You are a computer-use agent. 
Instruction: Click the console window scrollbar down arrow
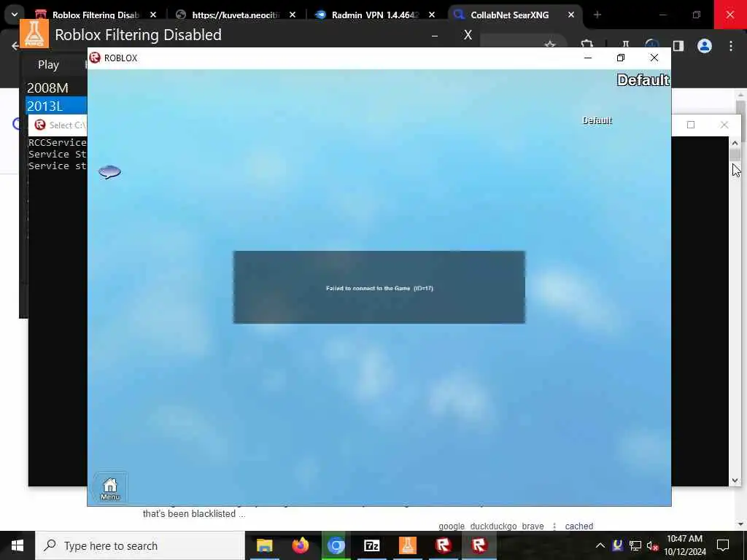coord(735,481)
